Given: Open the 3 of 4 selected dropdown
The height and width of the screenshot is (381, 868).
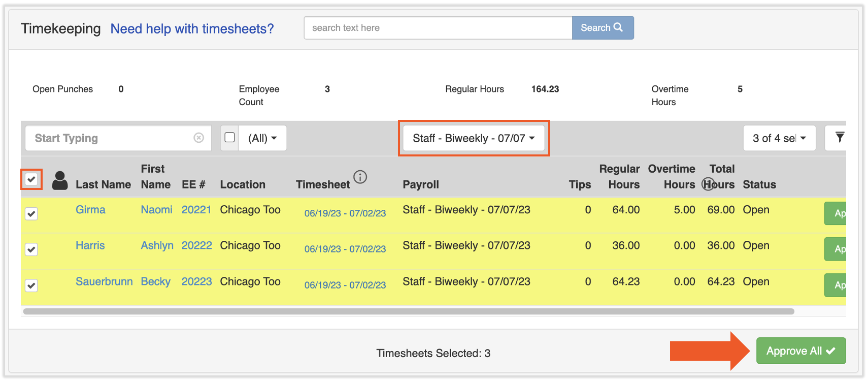Looking at the screenshot, I should click(779, 138).
